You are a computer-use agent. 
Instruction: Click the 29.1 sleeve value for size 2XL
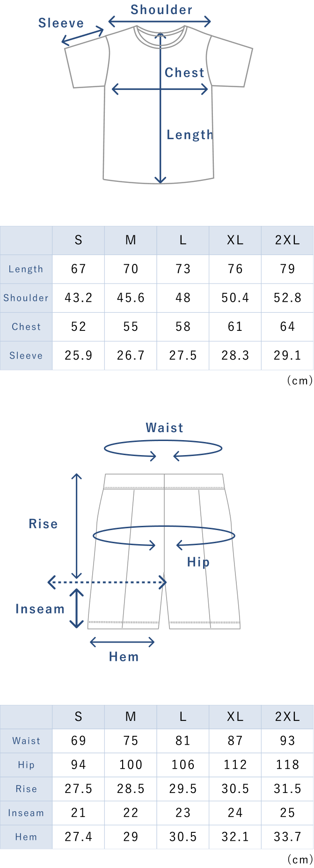287,356
